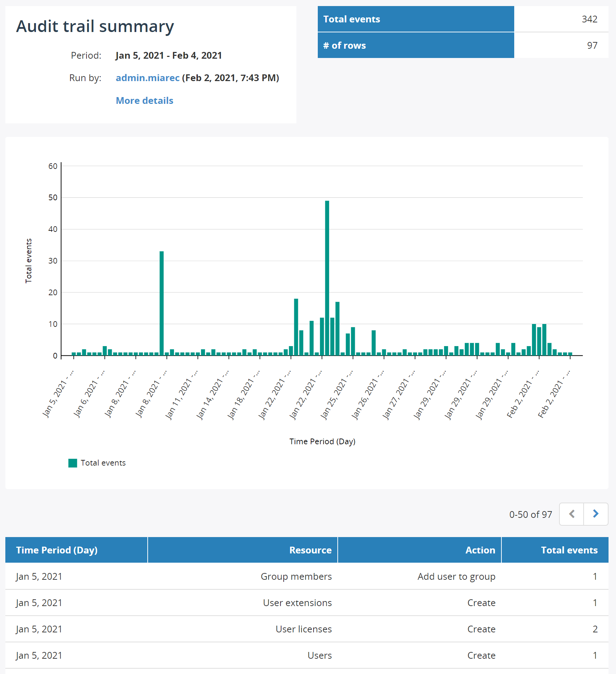The width and height of the screenshot is (616, 674).
Task: Go to next page of results
Action: (x=596, y=514)
